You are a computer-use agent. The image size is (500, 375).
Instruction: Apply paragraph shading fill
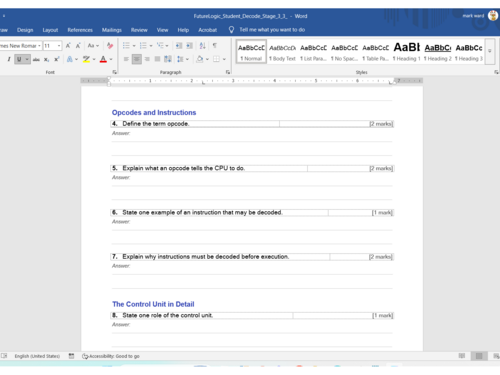click(199, 59)
